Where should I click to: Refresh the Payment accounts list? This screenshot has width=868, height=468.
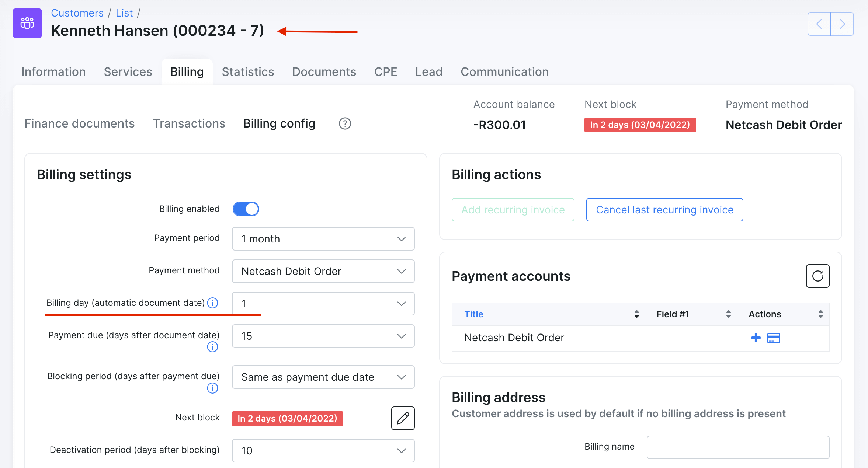click(x=818, y=276)
